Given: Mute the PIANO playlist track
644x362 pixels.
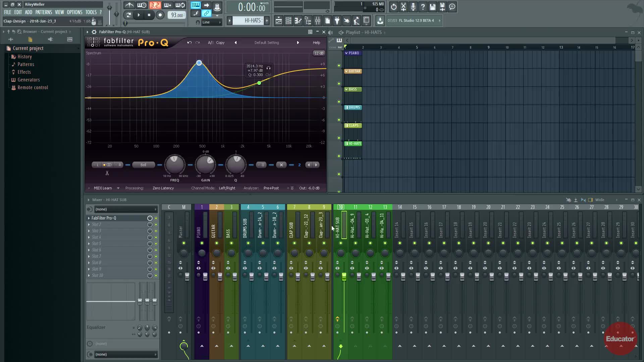Looking at the screenshot, I should click(339, 66).
